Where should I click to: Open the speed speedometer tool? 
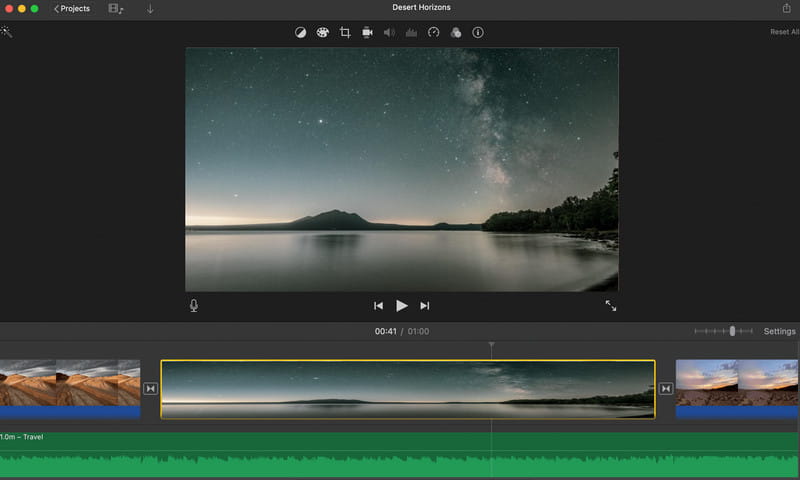click(x=433, y=33)
